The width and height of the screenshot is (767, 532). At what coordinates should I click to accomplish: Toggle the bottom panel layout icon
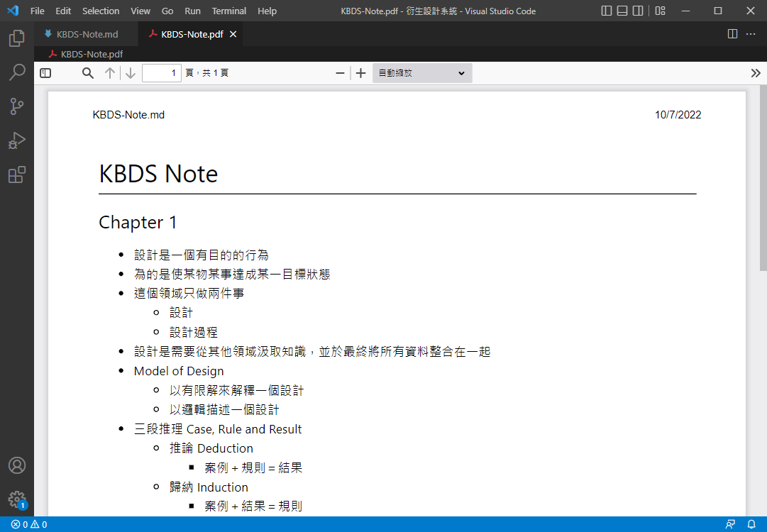(622, 11)
